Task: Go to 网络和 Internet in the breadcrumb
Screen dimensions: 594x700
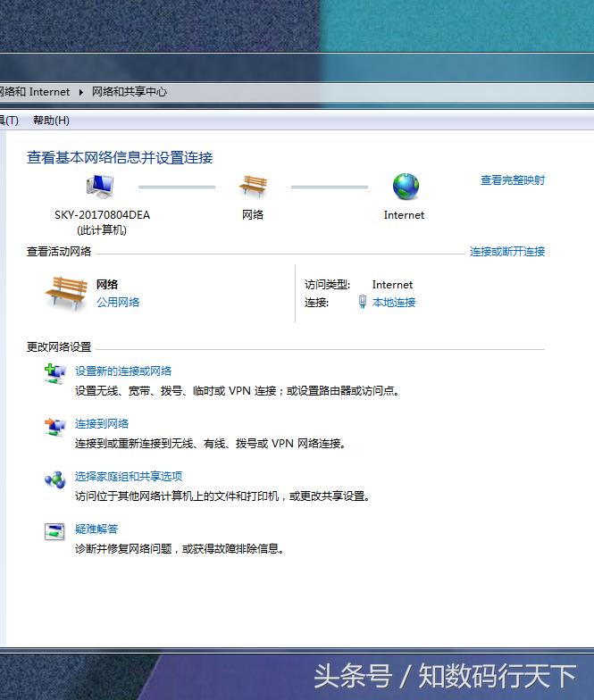Action: coord(34,92)
